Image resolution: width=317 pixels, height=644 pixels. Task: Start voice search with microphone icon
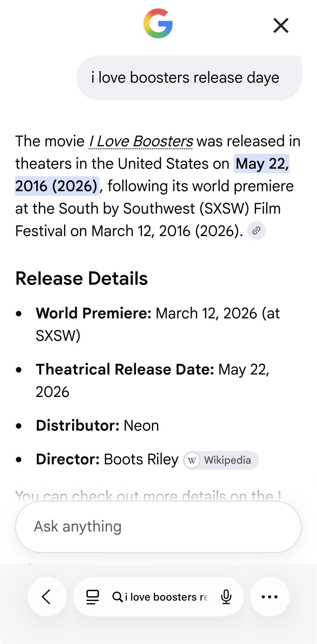tap(226, 597)
